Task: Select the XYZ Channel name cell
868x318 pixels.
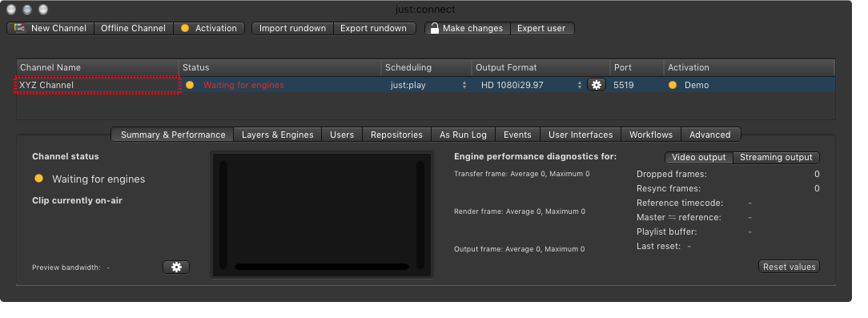Action: pyautogui.click(x=98, y=86)
